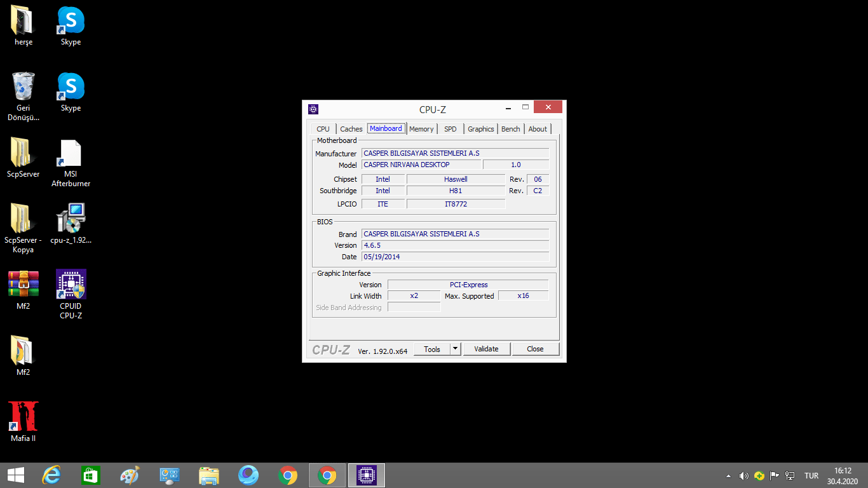Click the CPU-Z taskbar button
Screen dimensions: 868x488
[367, 475]
